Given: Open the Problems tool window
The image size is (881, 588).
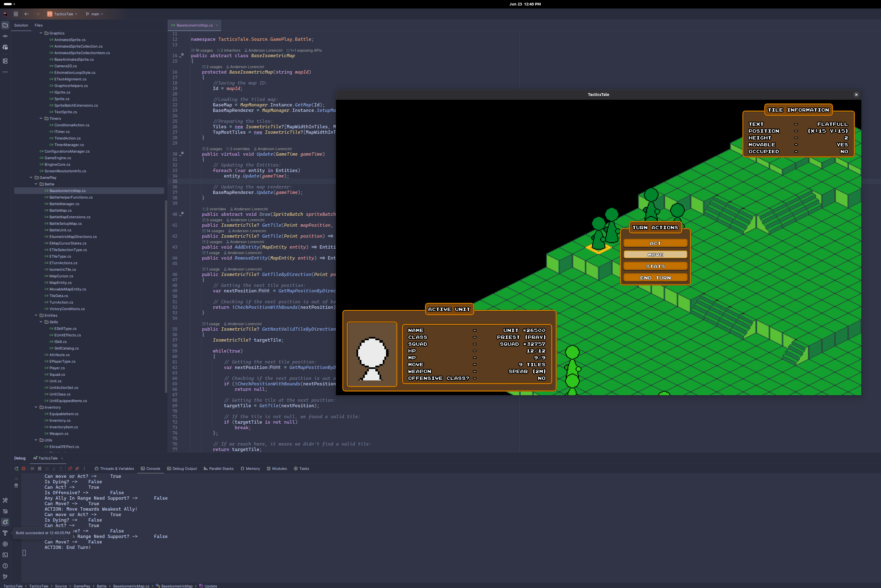Looking at the screenshot, I should [x=5, y=566].
